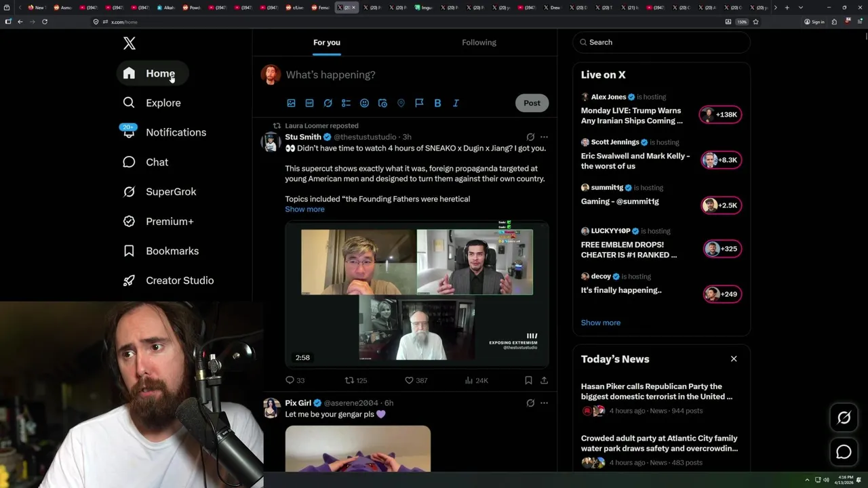Open floating Grok button at bottom right
868x488 pixels.
tap(844, 418)
